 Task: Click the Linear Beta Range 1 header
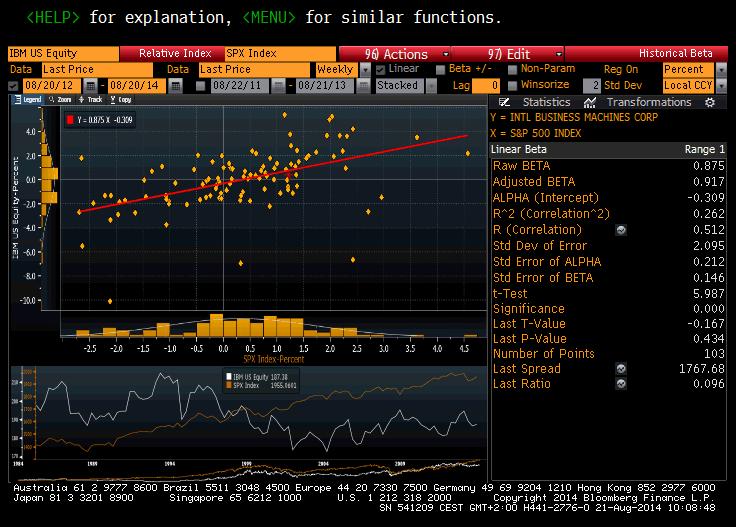[x=608, y=150]
